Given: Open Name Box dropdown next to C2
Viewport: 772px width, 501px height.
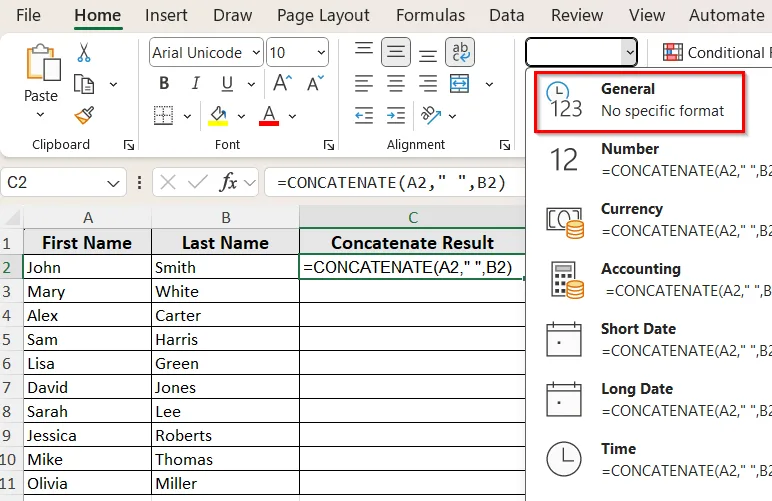Looking at the screenshot, I should 113,184.
